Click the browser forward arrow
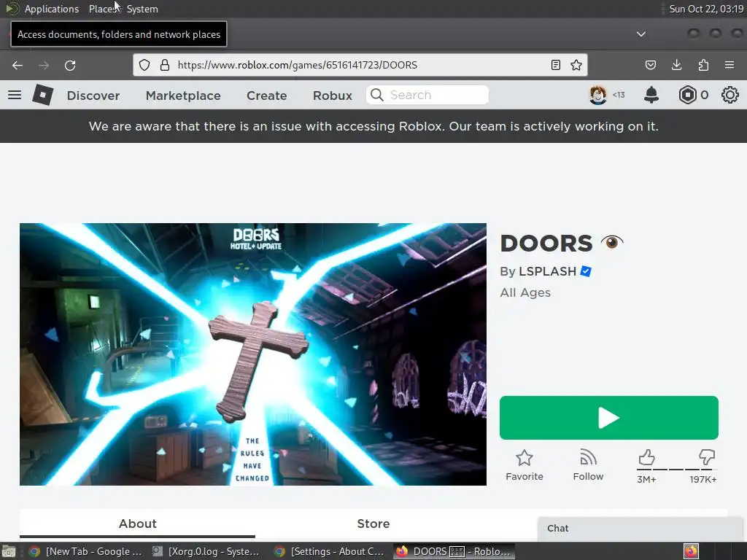Screen dimensions: 747x560 pyautogui.click(x=44, y=65)
